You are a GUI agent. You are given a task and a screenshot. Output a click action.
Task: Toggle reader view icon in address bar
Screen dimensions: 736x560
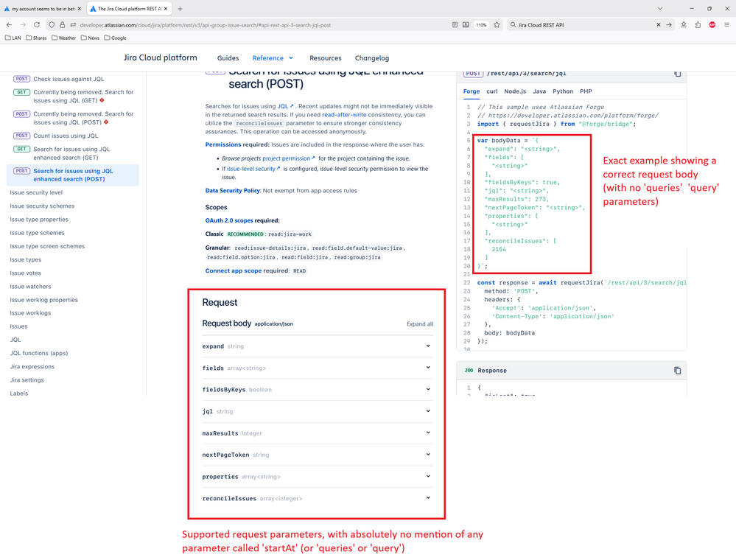[455, 25]
